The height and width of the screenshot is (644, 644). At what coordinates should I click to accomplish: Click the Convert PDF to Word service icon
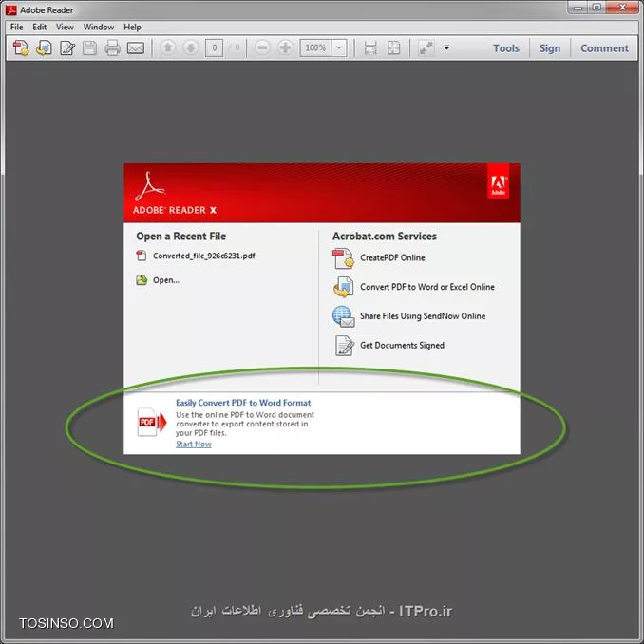(x=343, y=287)
